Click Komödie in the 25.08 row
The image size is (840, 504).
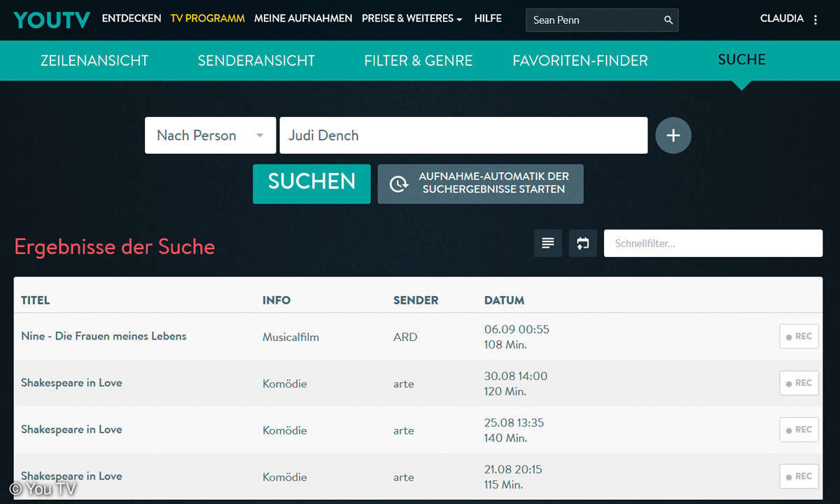tap(285, 430)
